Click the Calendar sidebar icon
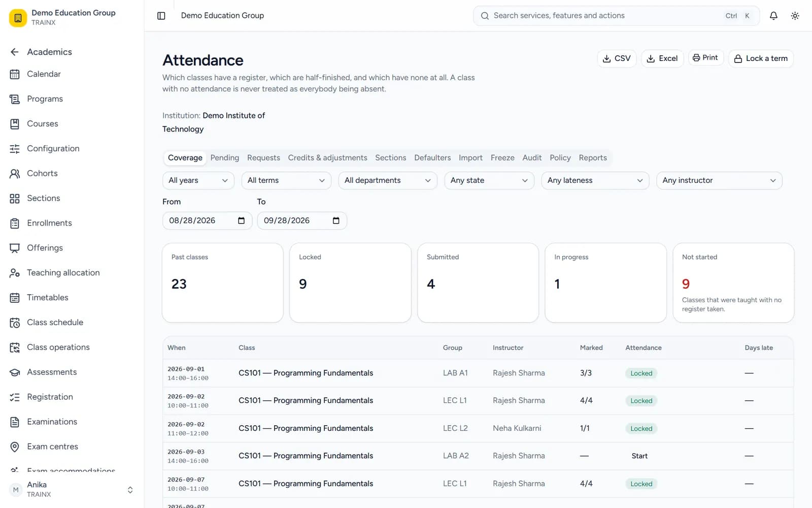Screen dimensions: 812x508 [15, 74]
